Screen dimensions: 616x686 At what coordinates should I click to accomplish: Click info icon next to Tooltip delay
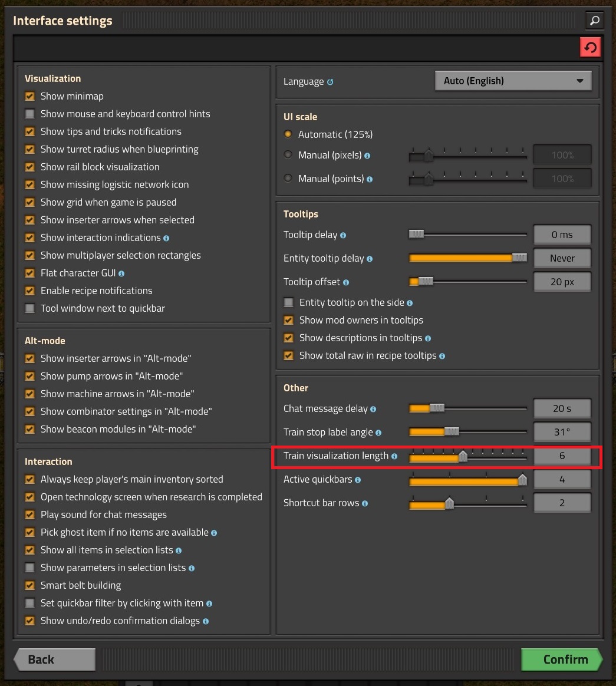(x=343, y=235)
